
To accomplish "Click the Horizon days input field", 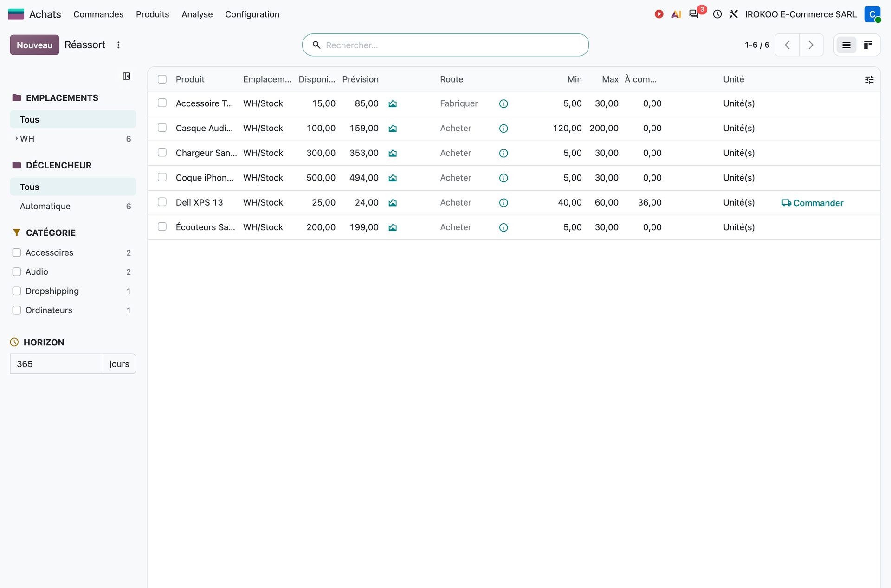I will tap(56, 364).
